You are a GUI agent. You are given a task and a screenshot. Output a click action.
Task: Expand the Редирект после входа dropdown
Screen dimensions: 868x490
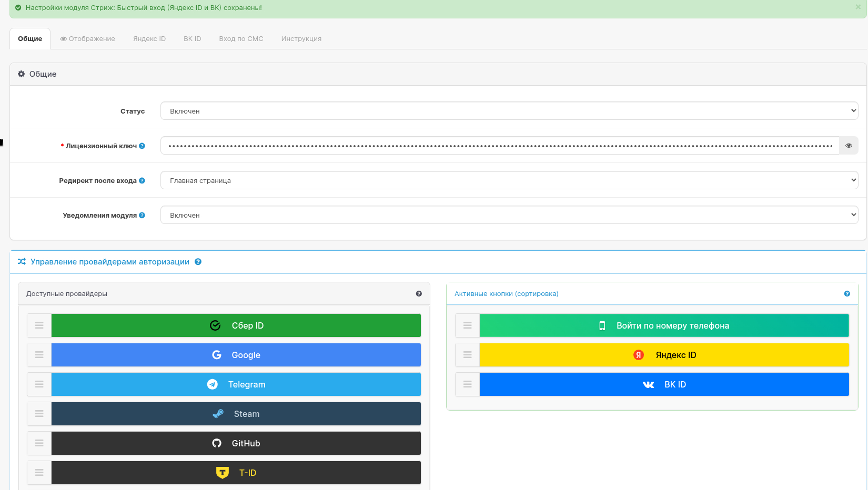click(x=509, y=180)
